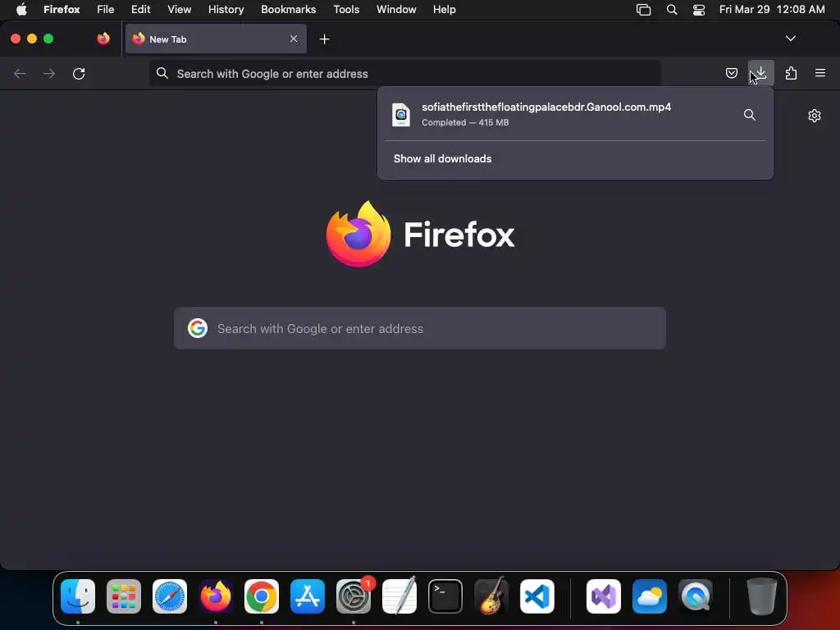The height and width of the screenshot is (630, 840).
Task: Open Safari from the Dock
Action: pos(170,596)
